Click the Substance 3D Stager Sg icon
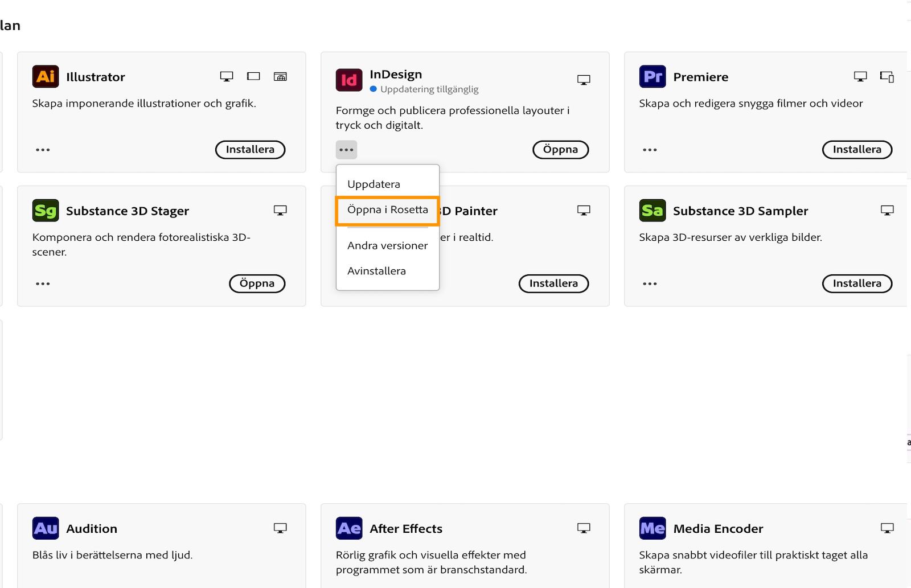Image resolution: width=911 pixels, height=588 pixels. [46, 211]
